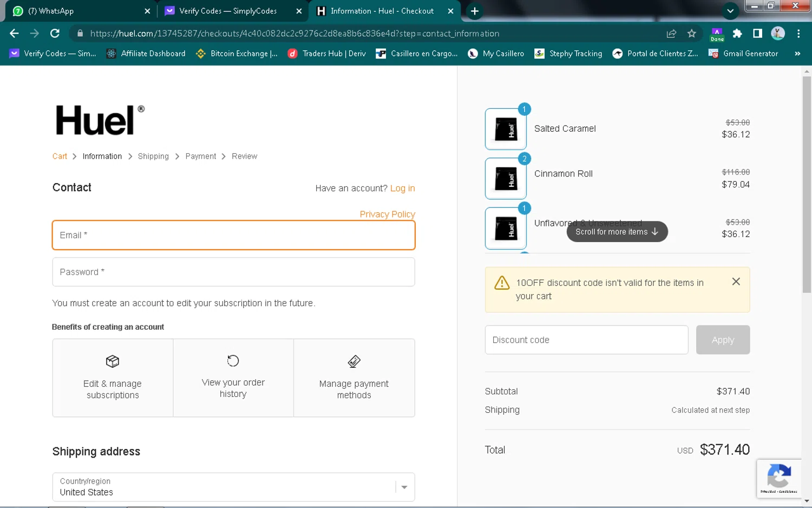Open Gmail Generator bookmark
Image resolution: width=812 pixels, height=508 pixels.
coord(743,54)
